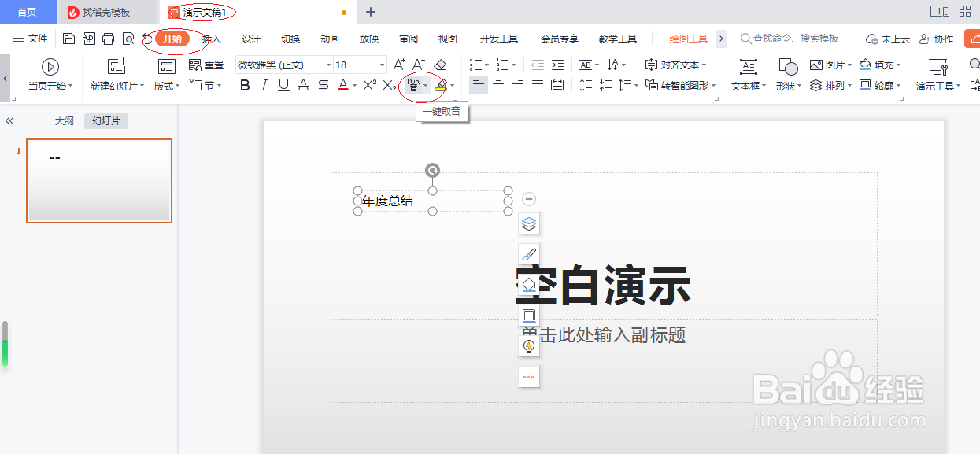Screen dimensions: 980x454
Task: Open the 插入 ribbon tab
Action: (x=212, y=39)
